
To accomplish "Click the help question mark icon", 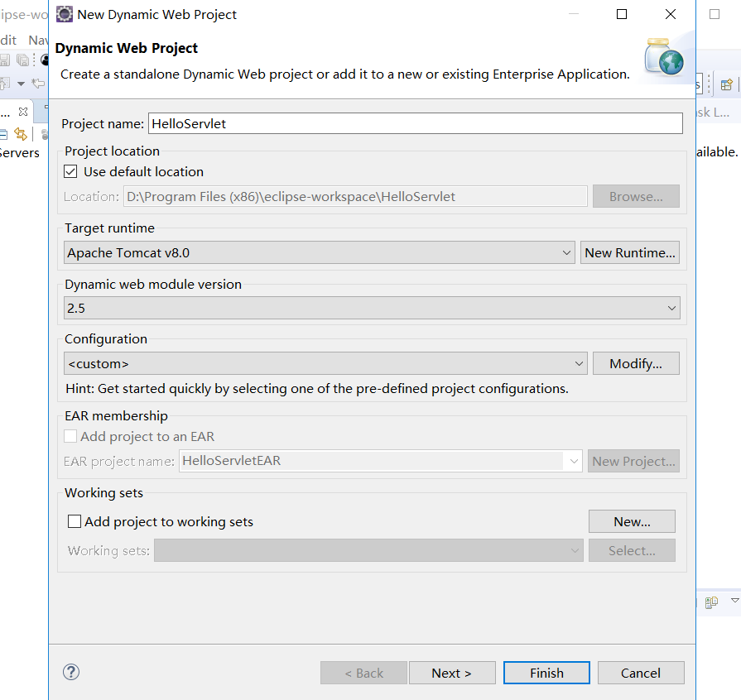I will pos(71,672).
